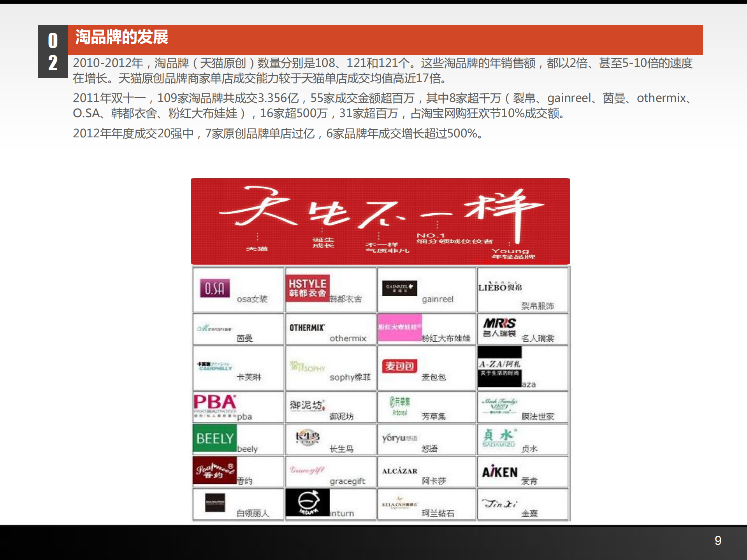Select the HSTYLE 韩都衣舍 logo

(x=307, y=288)
